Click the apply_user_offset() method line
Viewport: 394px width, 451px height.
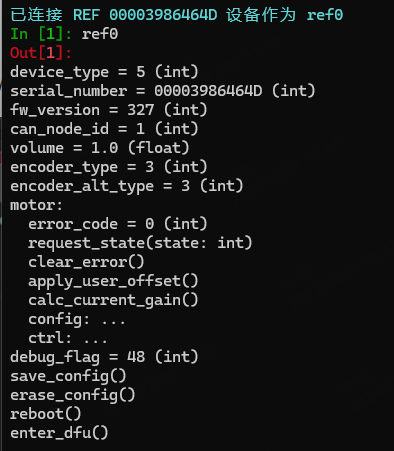point(113,281)
